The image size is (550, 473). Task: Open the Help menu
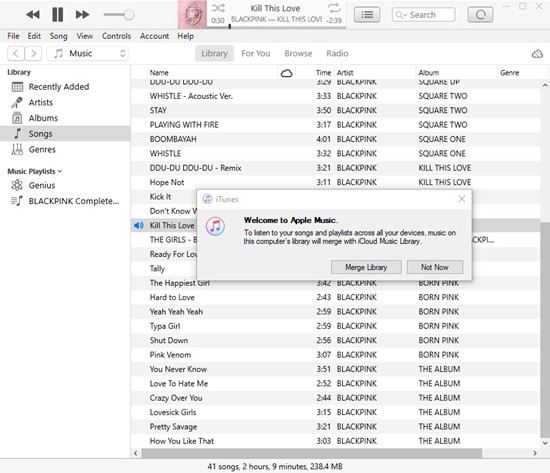pos(186,36)
